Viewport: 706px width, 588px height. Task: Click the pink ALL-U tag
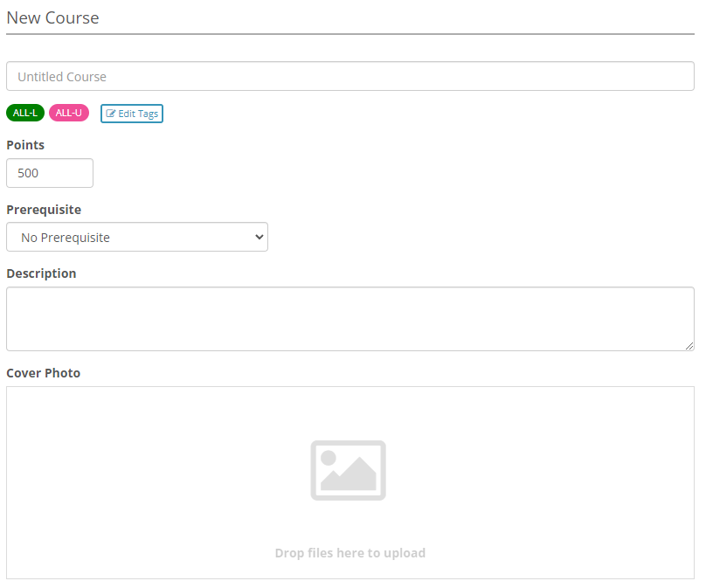pyautogui.click(x=69, y=113)
